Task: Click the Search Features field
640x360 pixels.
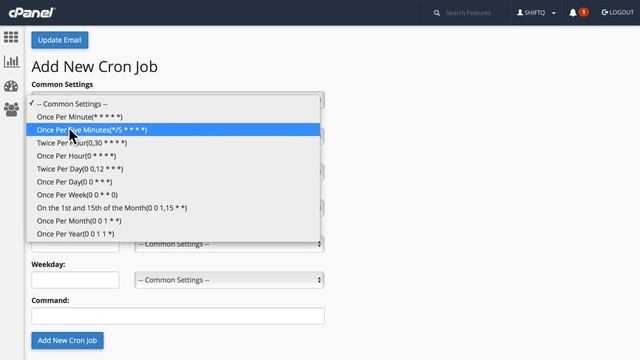Action: [468, 13]
